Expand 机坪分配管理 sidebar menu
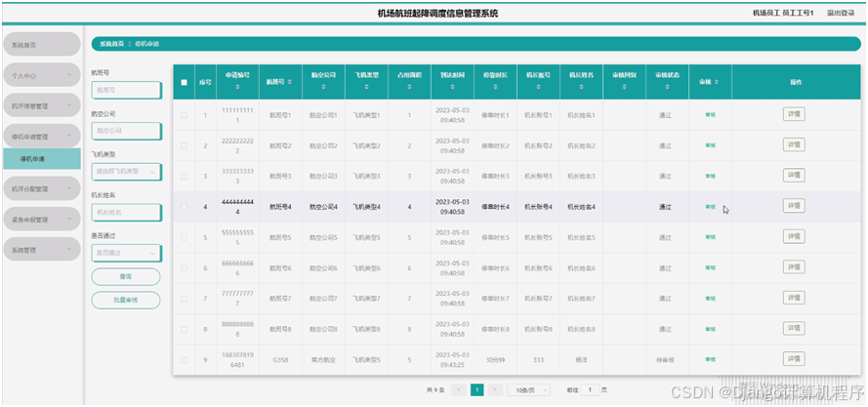Screen dimensions: 868x407 (42, 188)
